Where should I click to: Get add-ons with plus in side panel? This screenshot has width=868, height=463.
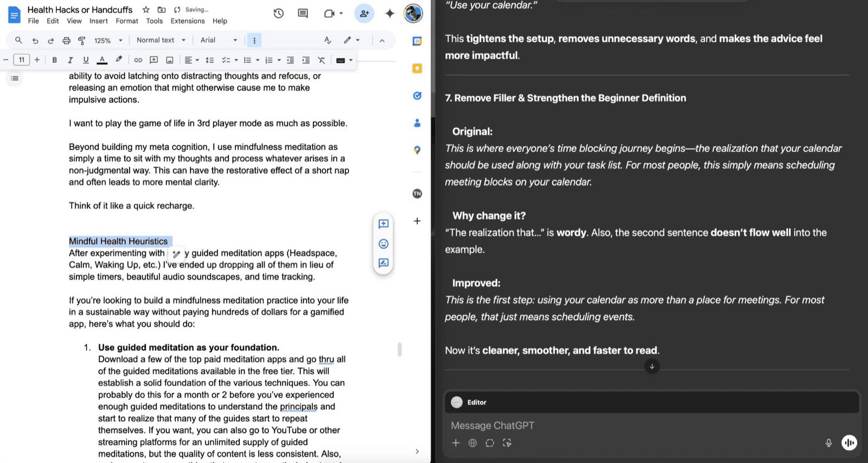(x=417, y=221)
